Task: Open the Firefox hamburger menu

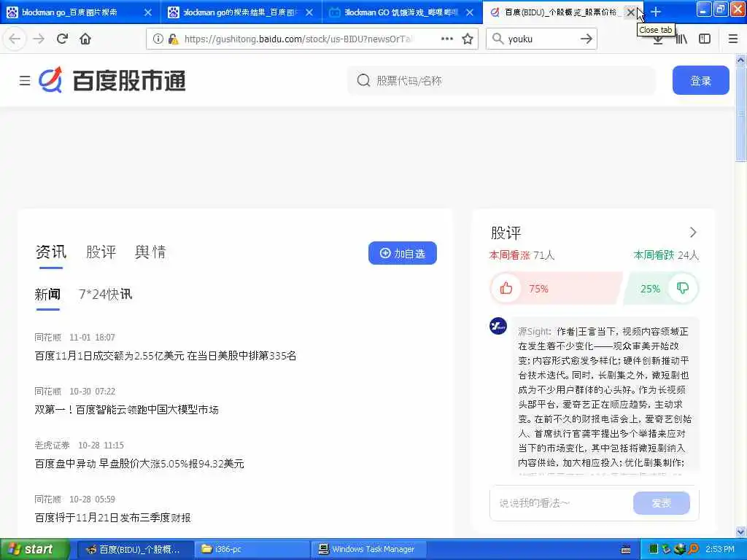Action: click(x=733, y=39)
